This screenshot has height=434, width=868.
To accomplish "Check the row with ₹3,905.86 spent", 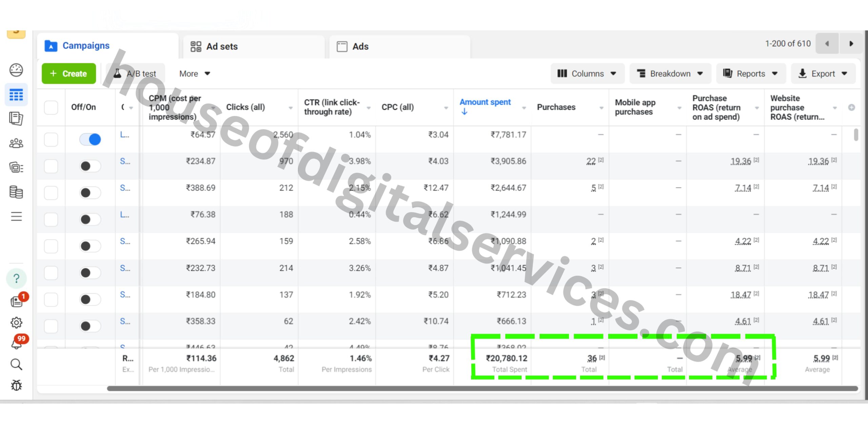I will pos(51,166).
